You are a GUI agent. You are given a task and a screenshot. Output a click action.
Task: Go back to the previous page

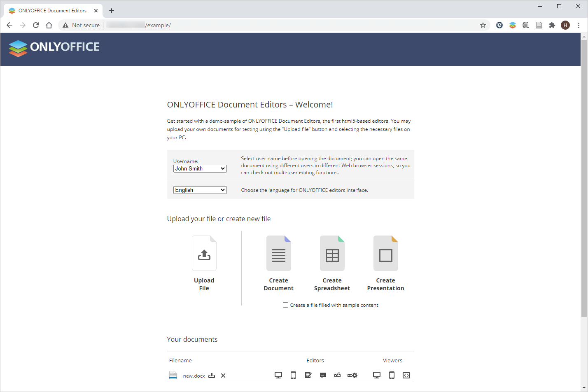tap(9, 25)
